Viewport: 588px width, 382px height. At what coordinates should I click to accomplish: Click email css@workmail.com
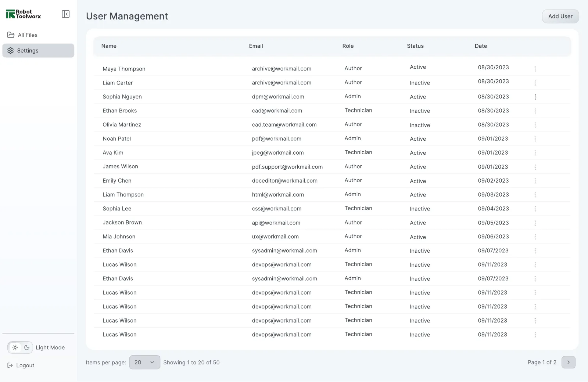pyautogui.click(x=276, y=209)
